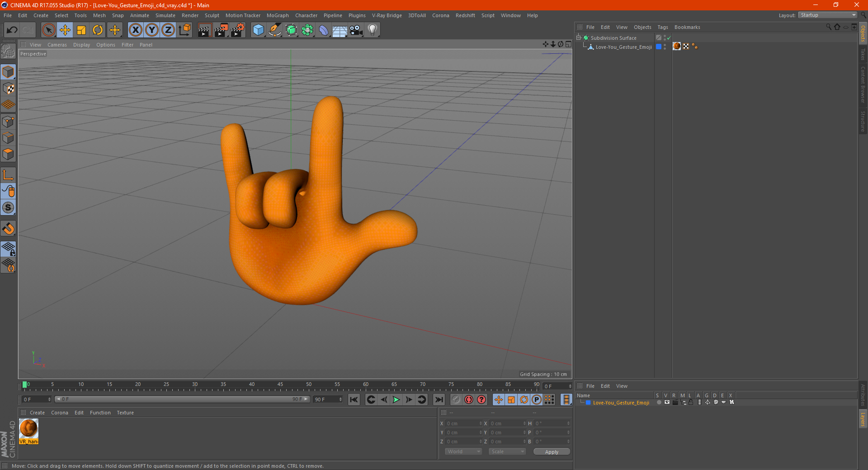Open the Character menu
868x470 pixels.
(x=306, y=15)
